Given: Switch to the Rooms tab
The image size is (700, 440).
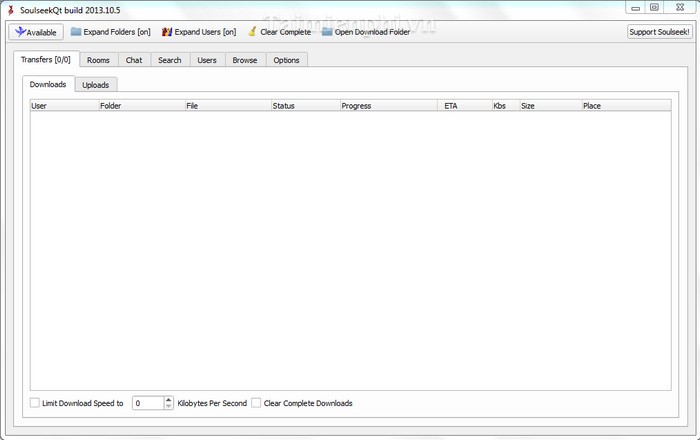Looking at the screenshot, I should coord(98,60).
